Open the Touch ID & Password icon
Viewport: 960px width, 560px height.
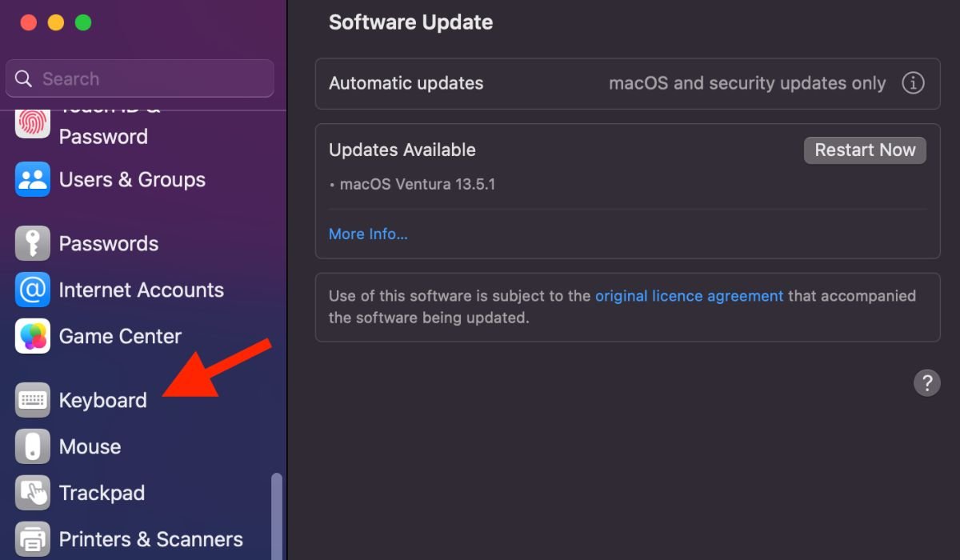[x=33, y=123]
